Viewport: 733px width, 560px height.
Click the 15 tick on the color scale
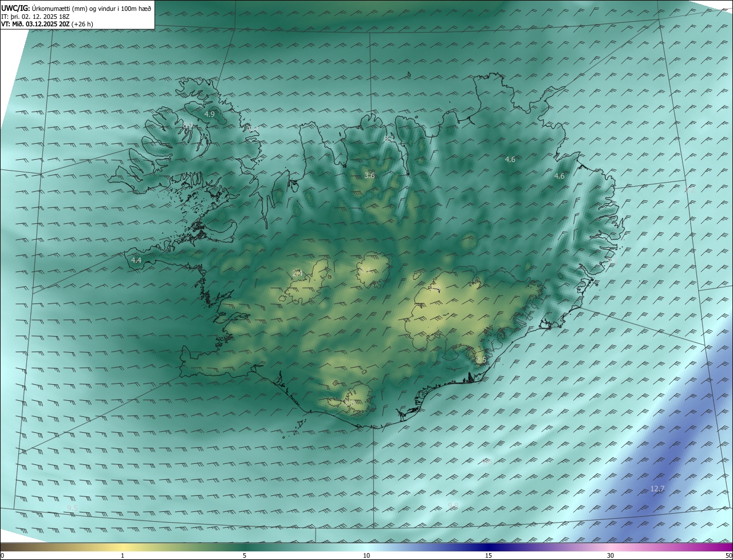pyautogui.click(x=488, y=555)
